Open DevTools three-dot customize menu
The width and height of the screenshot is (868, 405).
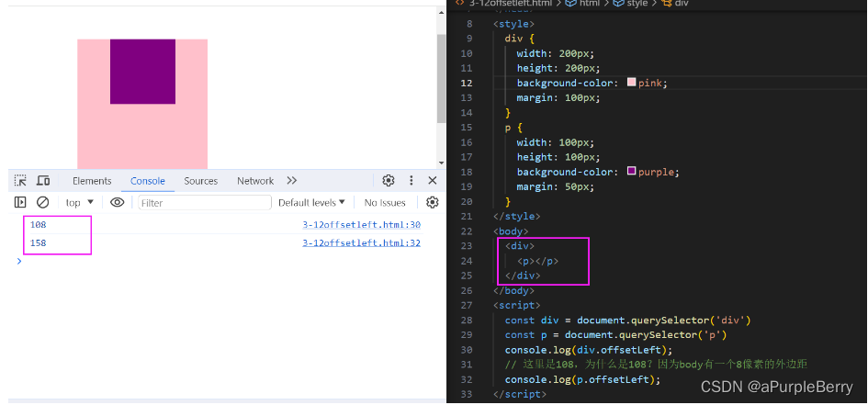tap(411, 180)
